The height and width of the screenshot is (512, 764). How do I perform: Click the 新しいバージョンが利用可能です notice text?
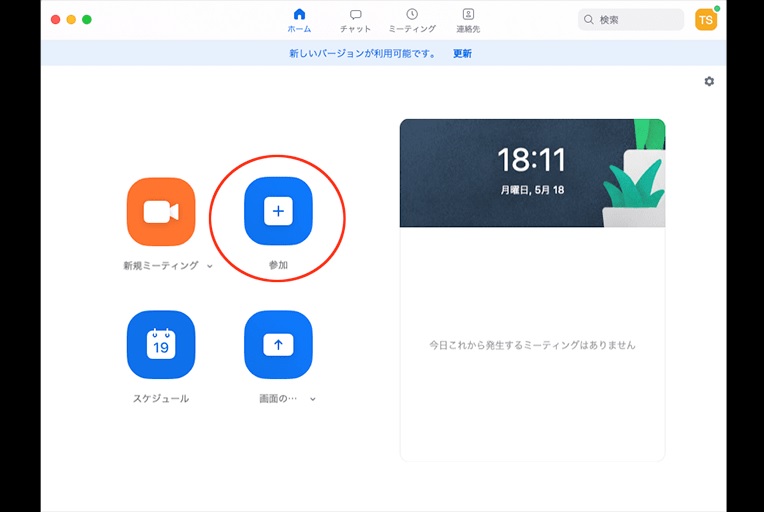click(363, 54)
